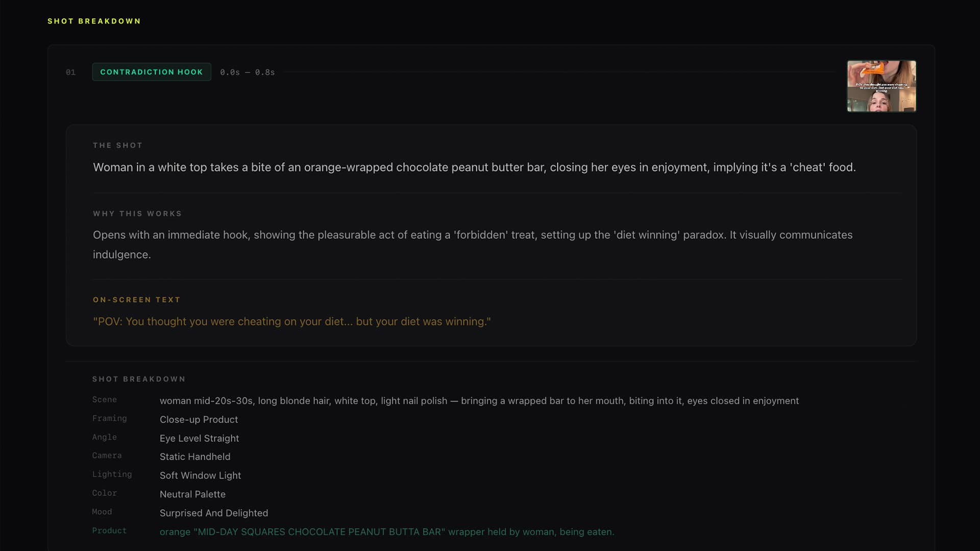Screen dimensions: 980x551
Task: Click the Scene row label
Action: [105, 399]
